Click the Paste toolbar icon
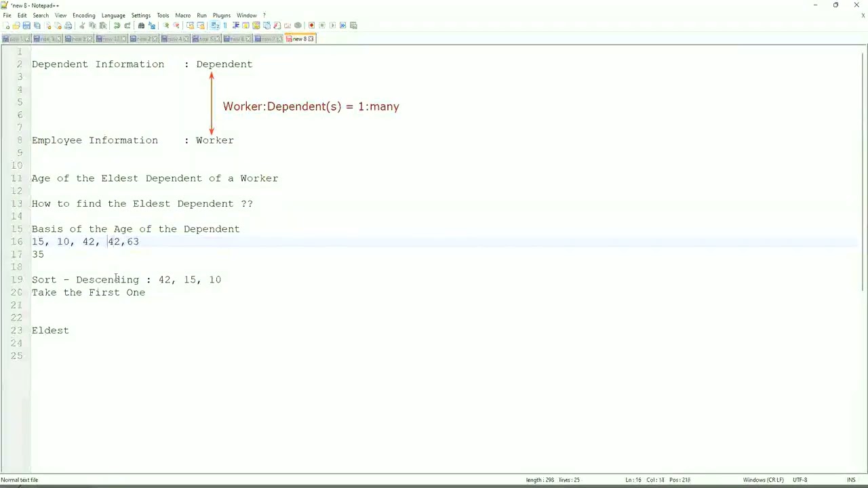The height and width of the screenshot is (488, 868). click(102, 26)
